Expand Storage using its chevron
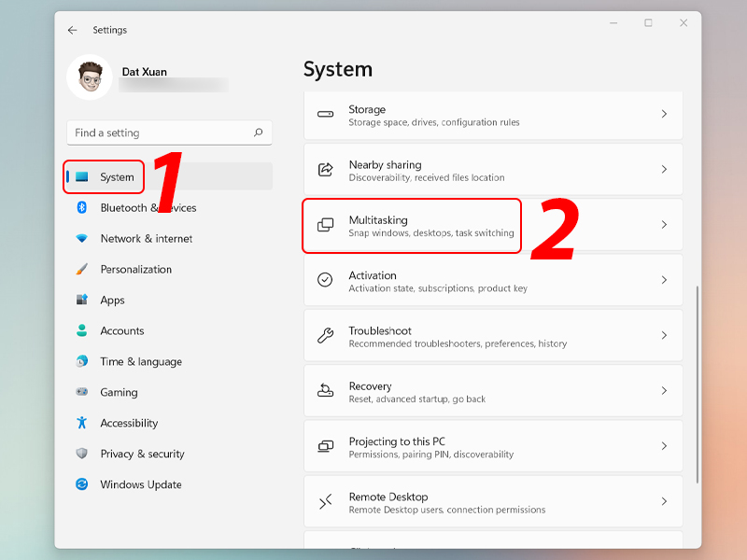Screen dimensions: 747x560 point(664,114)
